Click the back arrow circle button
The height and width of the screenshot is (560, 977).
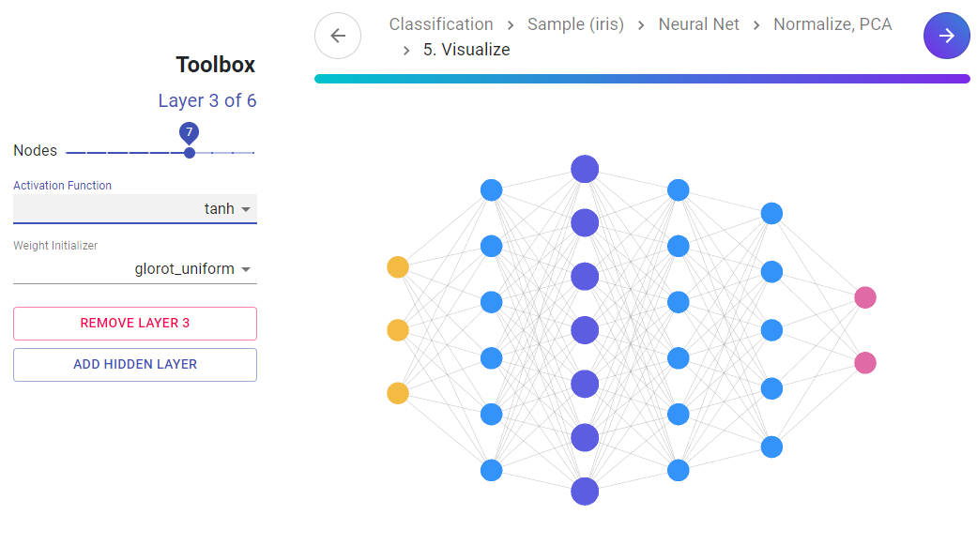click(x=338, y=36)
